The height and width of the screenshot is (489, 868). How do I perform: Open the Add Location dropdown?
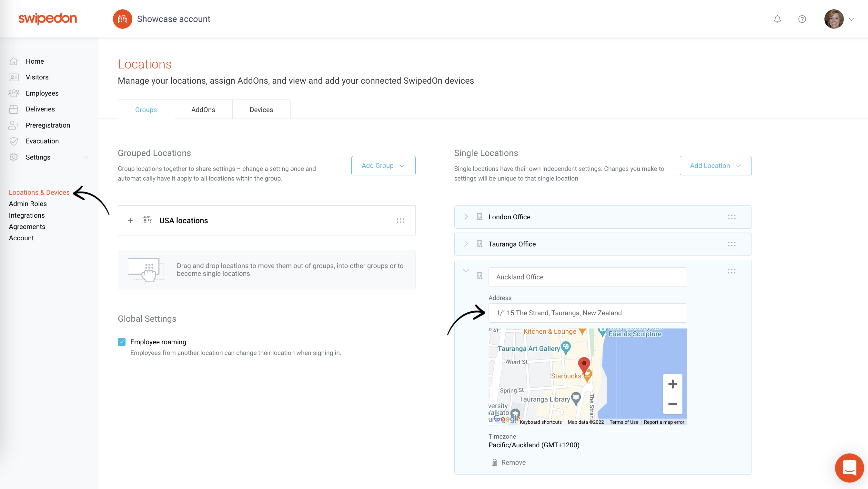click(x=715, y=166)
